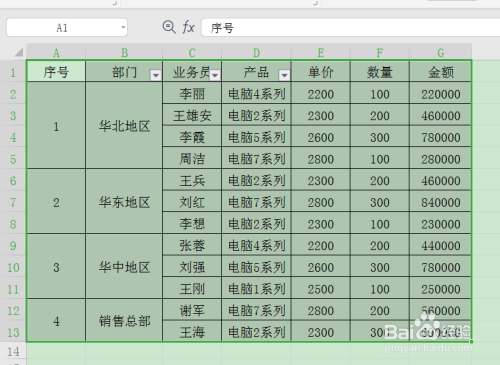This screenshot has height=365, width=500.
Task: Click 电脑4系列 in row 9
Action: tap(256, 245)
